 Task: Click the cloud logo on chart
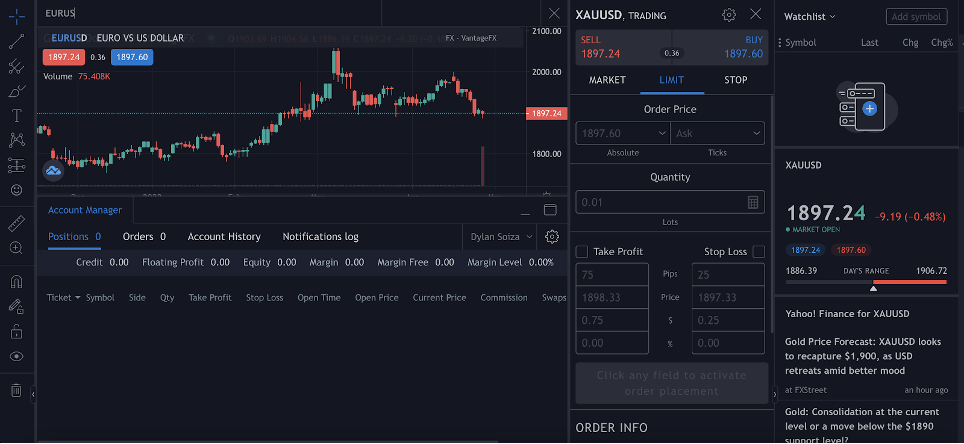[53, 171]
